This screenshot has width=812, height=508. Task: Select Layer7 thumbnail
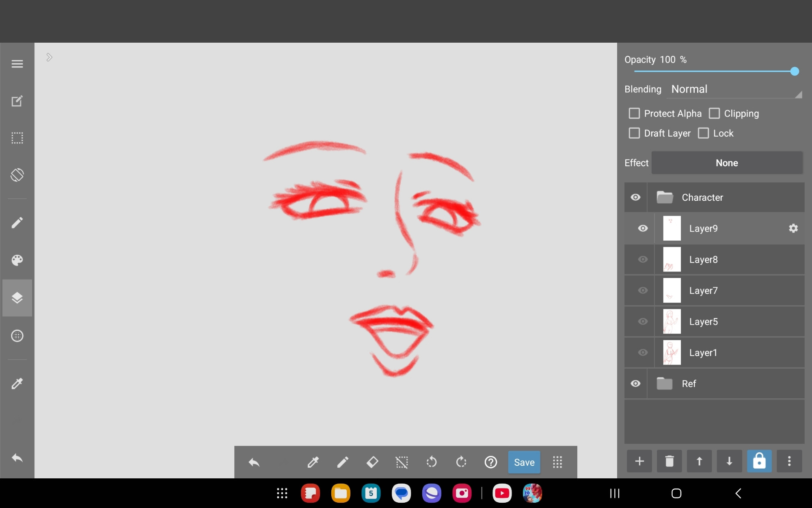[672, 290]
